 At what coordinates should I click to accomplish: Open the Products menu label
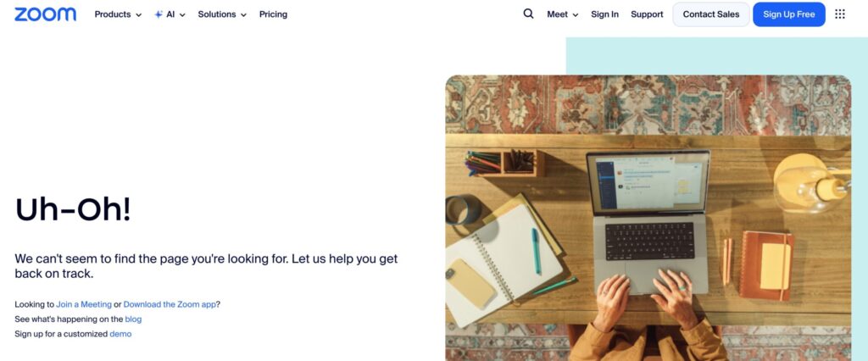(x=113, y=14)
